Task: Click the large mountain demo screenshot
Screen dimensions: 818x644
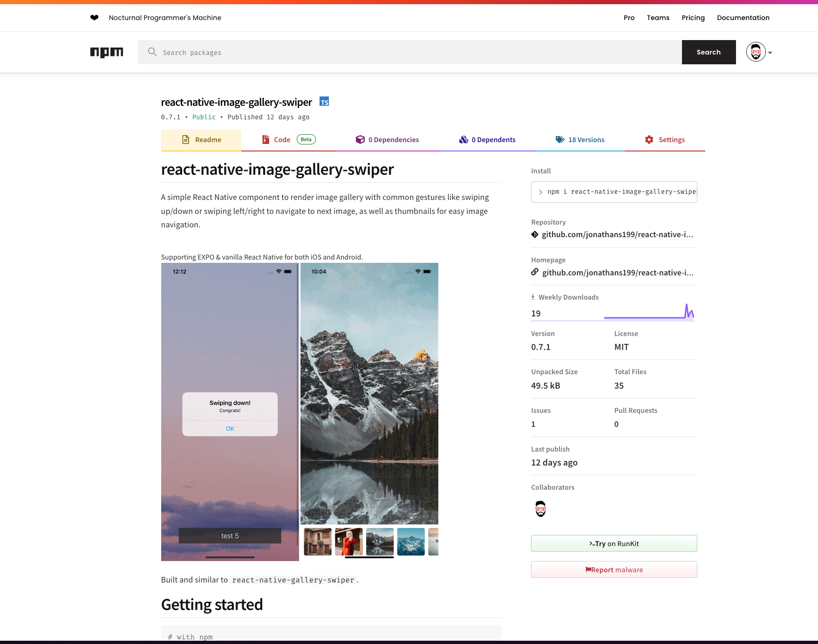Action: coord(369,393)
